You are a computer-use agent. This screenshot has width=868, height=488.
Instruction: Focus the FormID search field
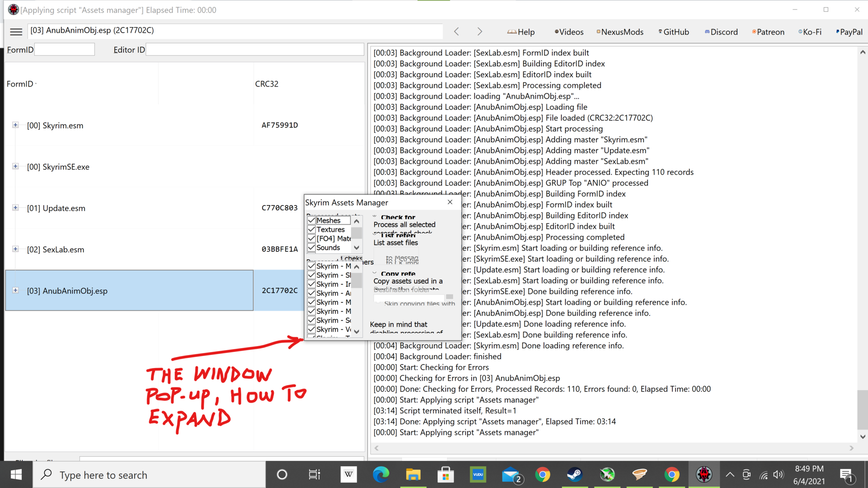(x=65, y=50)
